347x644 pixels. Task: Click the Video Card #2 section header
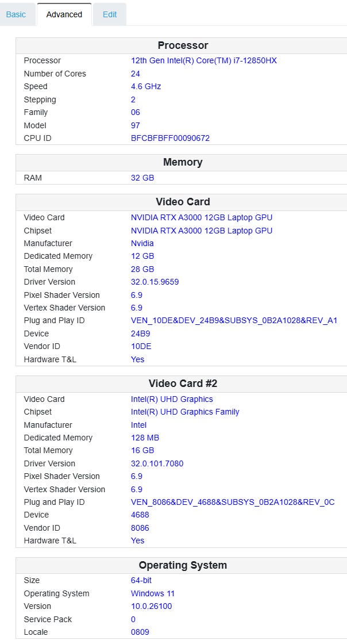point(183,383)
